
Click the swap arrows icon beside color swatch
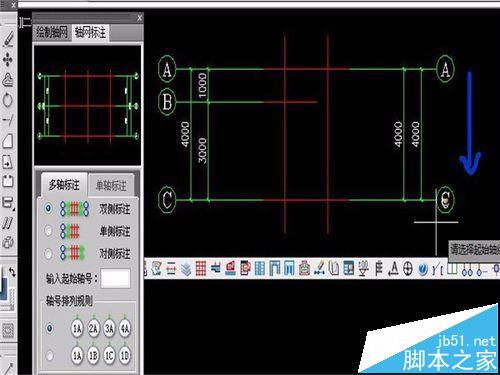(12, 272)
